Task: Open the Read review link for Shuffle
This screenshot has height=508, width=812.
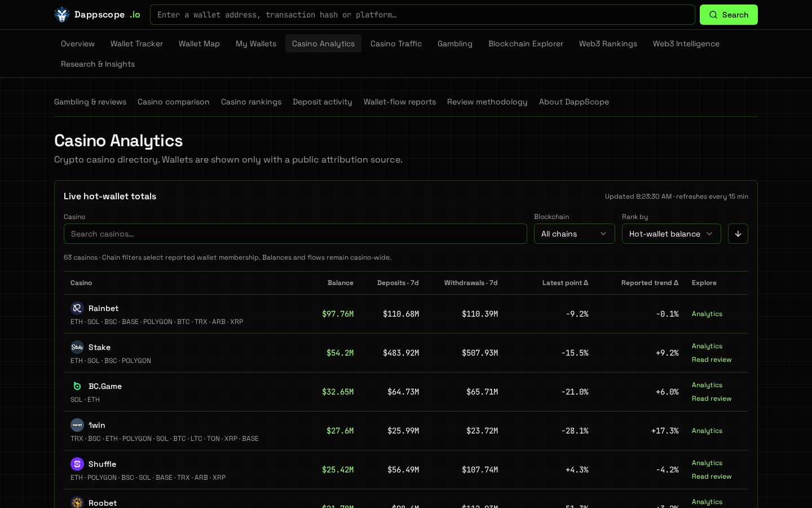Action: 712,476
